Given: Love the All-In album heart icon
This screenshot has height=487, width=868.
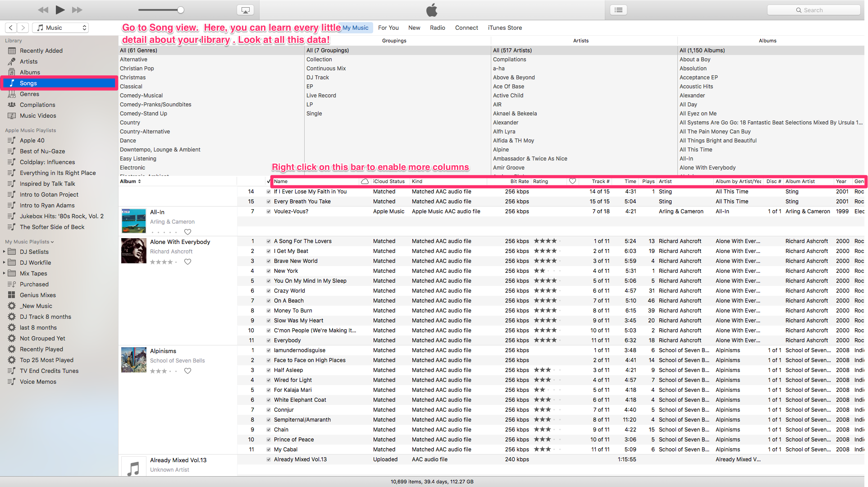Looking at the screenshot, I should [x=188, y=232].
